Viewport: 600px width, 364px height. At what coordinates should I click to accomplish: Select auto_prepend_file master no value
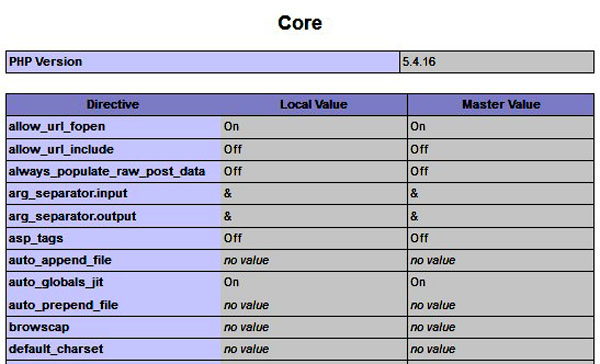(433, 305)
